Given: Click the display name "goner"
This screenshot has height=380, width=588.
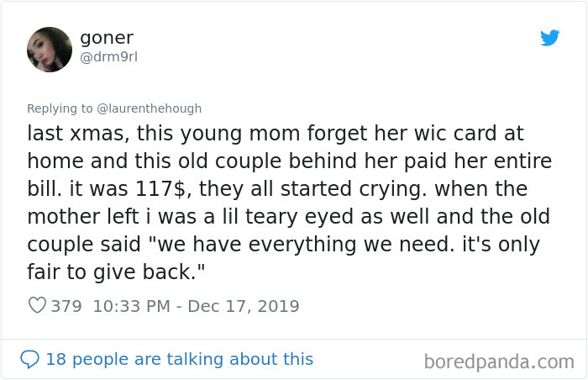Looking at the screenshot, I should [x=106, y=38].
